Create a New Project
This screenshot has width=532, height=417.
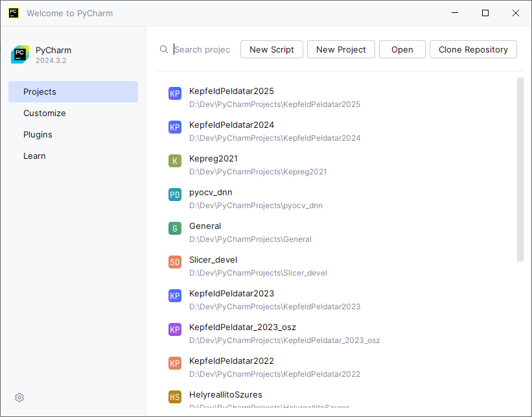click(341, 49)
